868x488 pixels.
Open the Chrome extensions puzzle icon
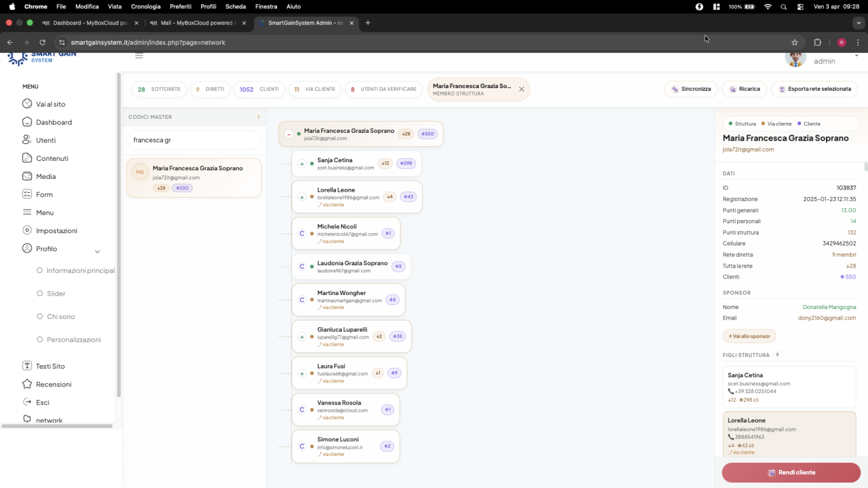click(817, 42)
